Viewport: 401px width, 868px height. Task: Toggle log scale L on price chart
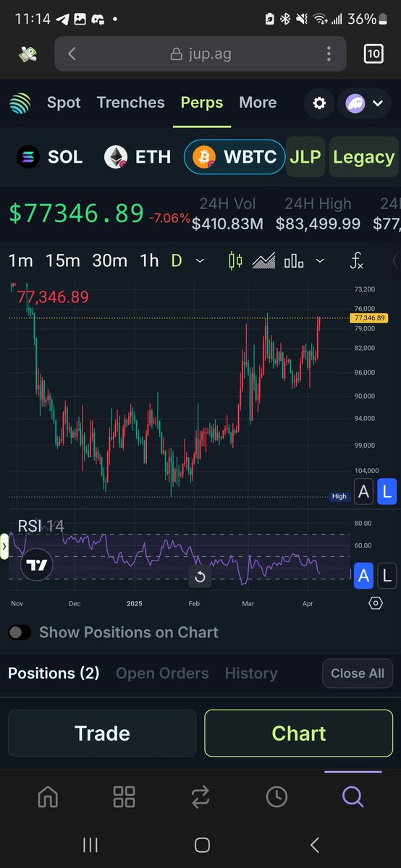[387, 493]
